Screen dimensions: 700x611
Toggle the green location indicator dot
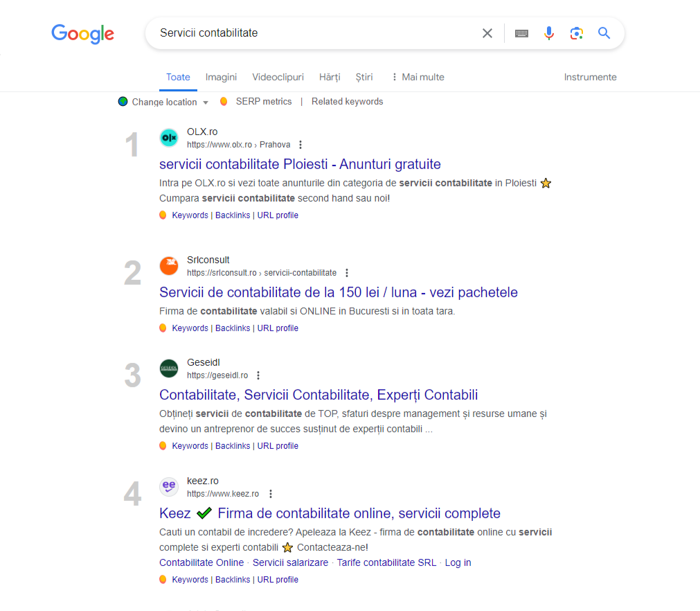coord(123,101)
